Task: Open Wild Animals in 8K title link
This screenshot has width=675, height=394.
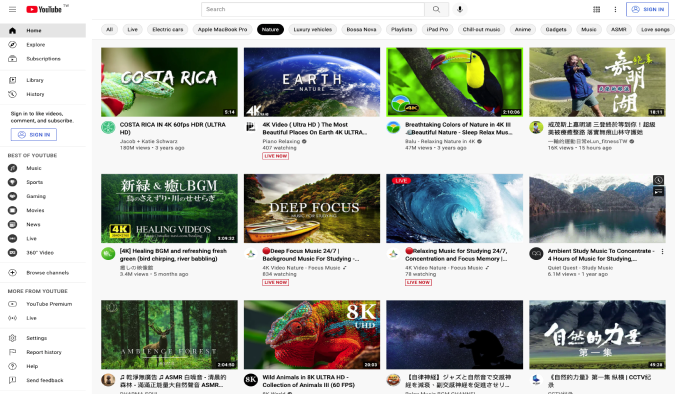Action: [x=309, y=381]
